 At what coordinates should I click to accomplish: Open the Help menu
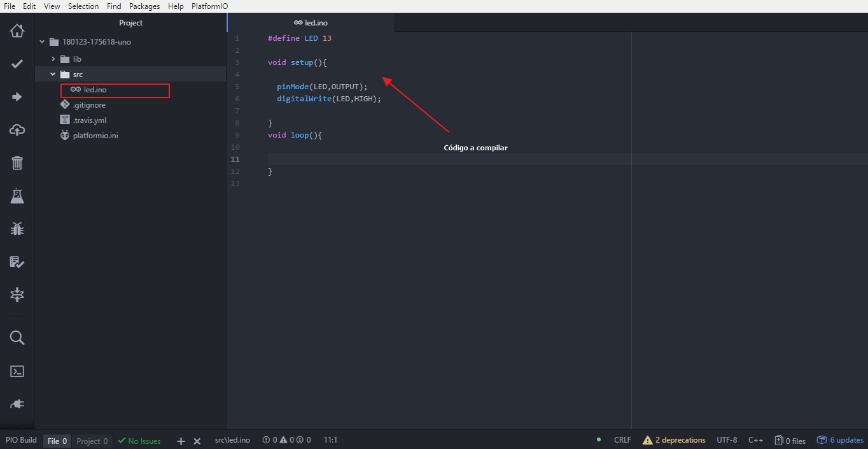point(176,6)
